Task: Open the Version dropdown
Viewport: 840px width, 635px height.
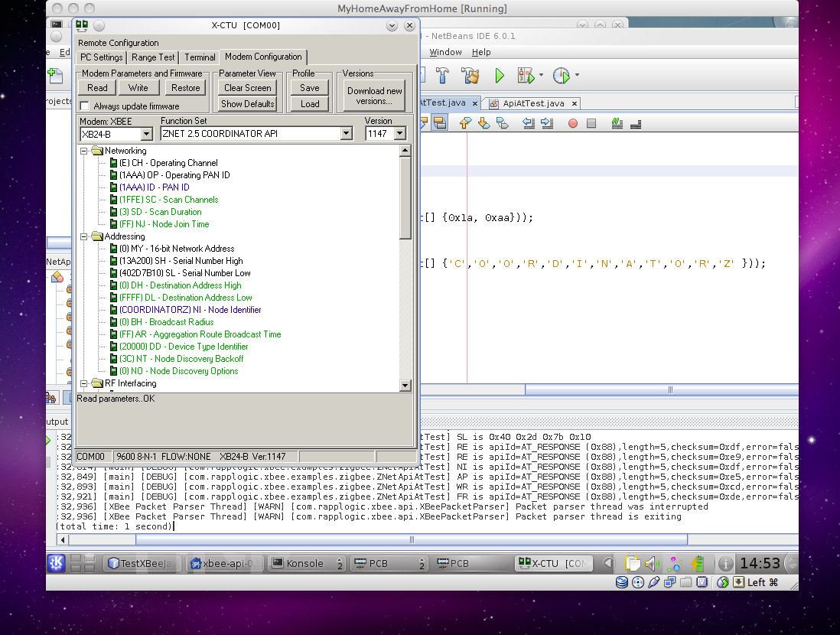Action: [400, 134]
